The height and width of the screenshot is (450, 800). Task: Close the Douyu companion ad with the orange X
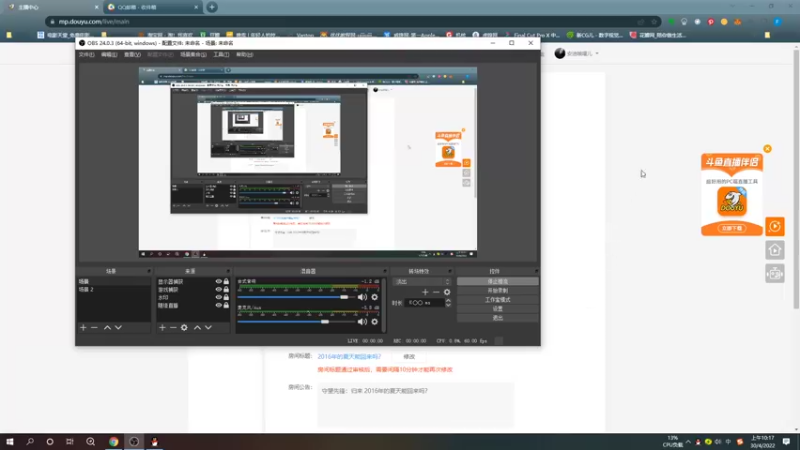click(x=767, y=149)
